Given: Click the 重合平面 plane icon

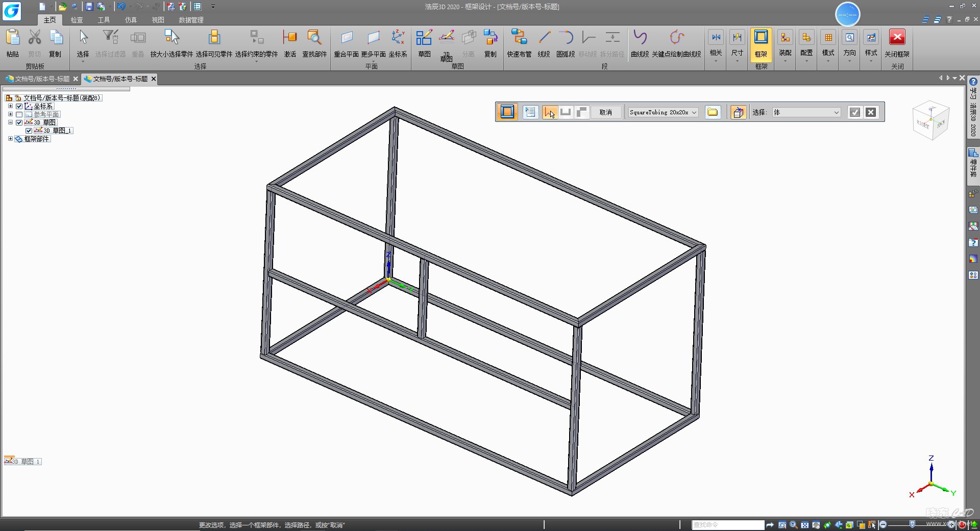Looking at the screenshot, I should [347, 38].
